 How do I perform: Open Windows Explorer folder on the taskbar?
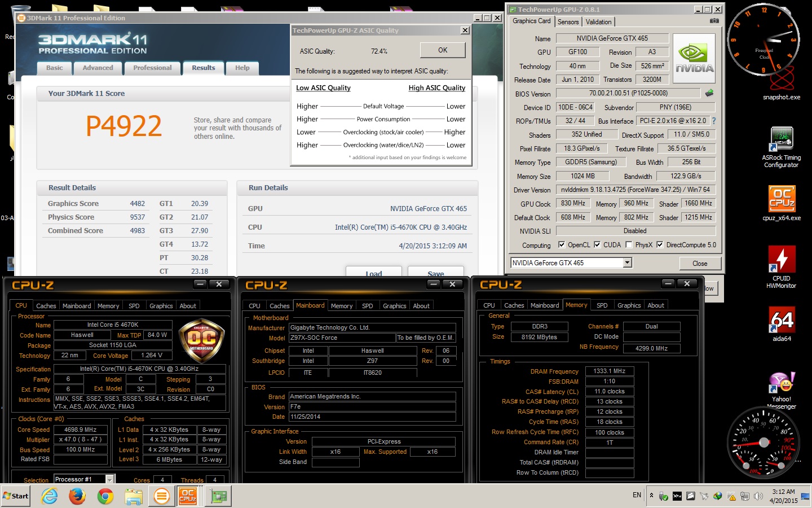coord(134,496)
